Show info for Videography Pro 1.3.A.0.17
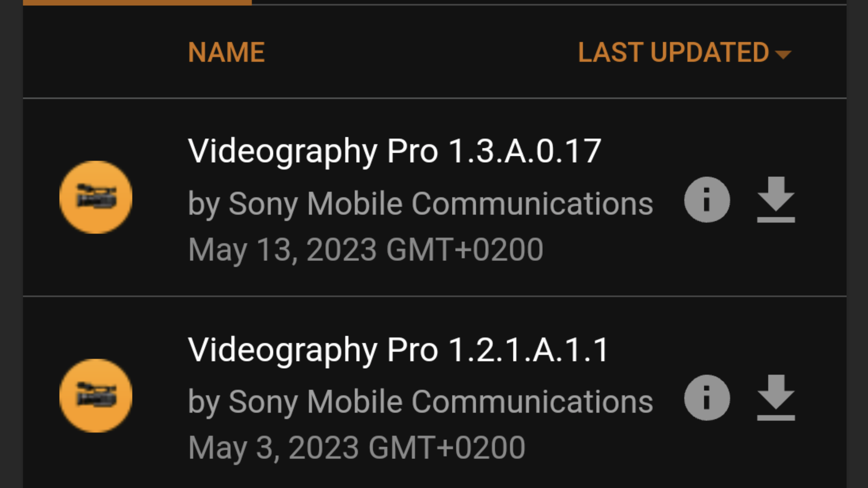The height and width of the screenshot is (488, 868). [707, 200]
